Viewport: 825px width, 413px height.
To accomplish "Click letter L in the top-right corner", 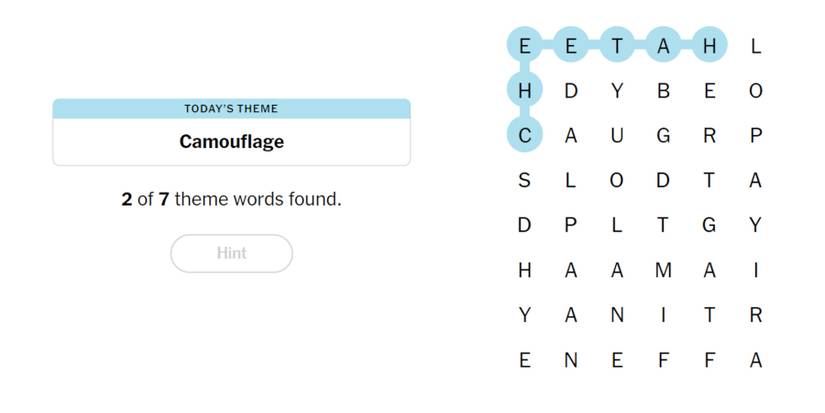I will pyautogui.click(x=755, y=46).
